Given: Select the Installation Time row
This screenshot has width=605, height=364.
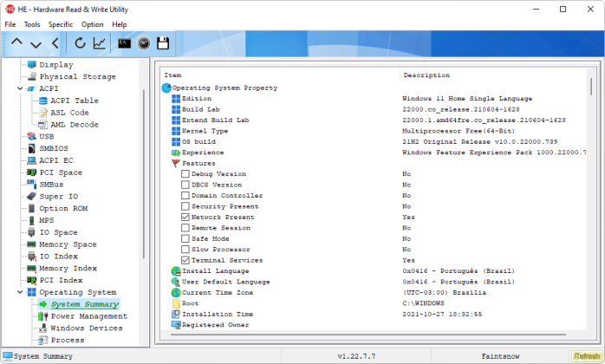Looking at the screenshot, I should point(374,315).
